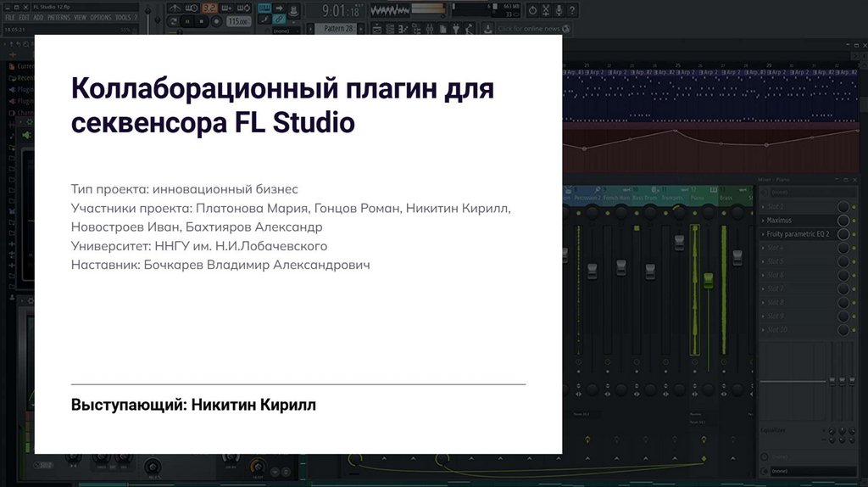Click slide speaker line 'Выступающий: Никитин Кирилл'
The width and height of the screenshot is (868, 487).
(193, 405)
